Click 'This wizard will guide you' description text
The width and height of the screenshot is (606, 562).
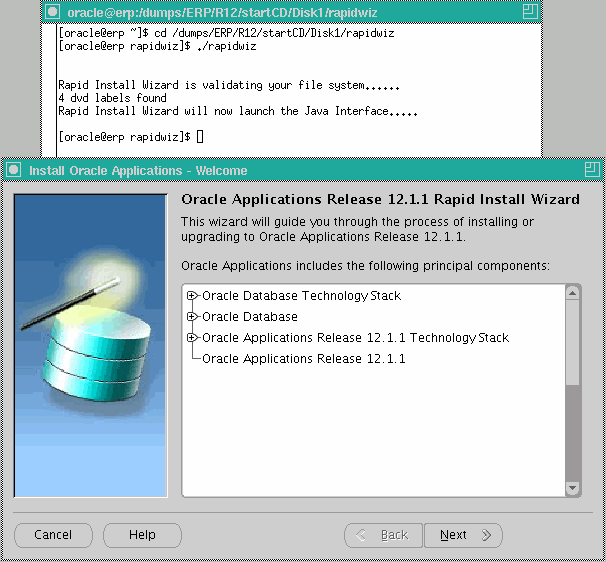coord(357,229)
